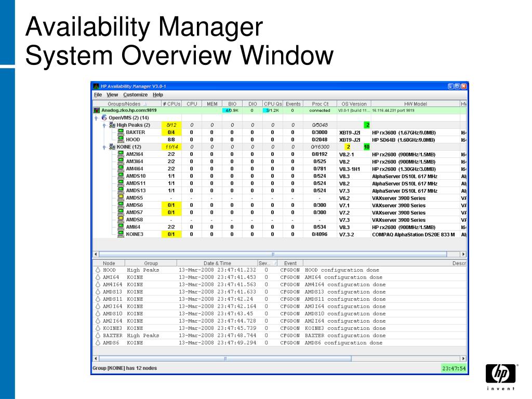Image resolution: width=532 pixels, height=399 pixels.
Task: Click yellow 2 badge in KOINE row
Action: tap(348, 147)
